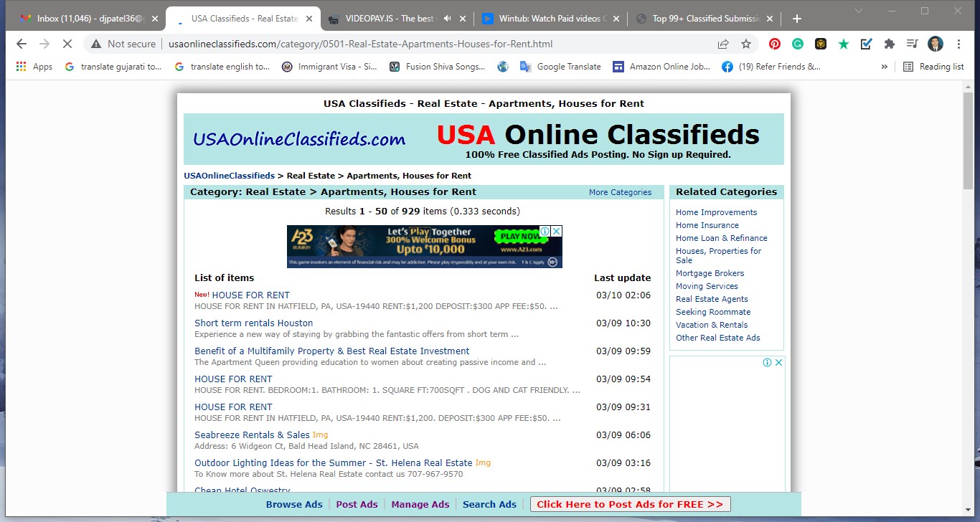Open the green star extension
The width and height of the screenshot is (980, 522).
pos(844,44)
